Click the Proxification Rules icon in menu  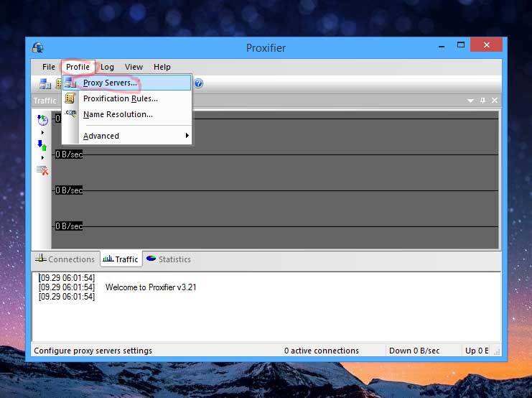point(70,98)
